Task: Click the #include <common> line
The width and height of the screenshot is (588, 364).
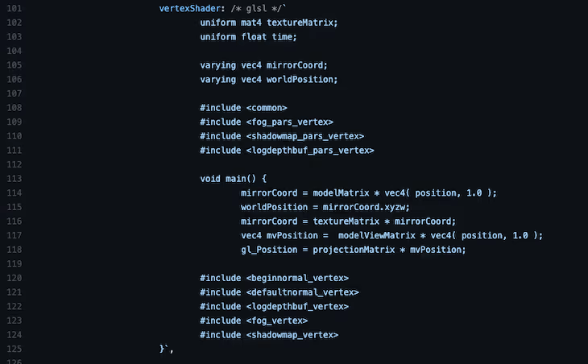Action: (243, 108)
